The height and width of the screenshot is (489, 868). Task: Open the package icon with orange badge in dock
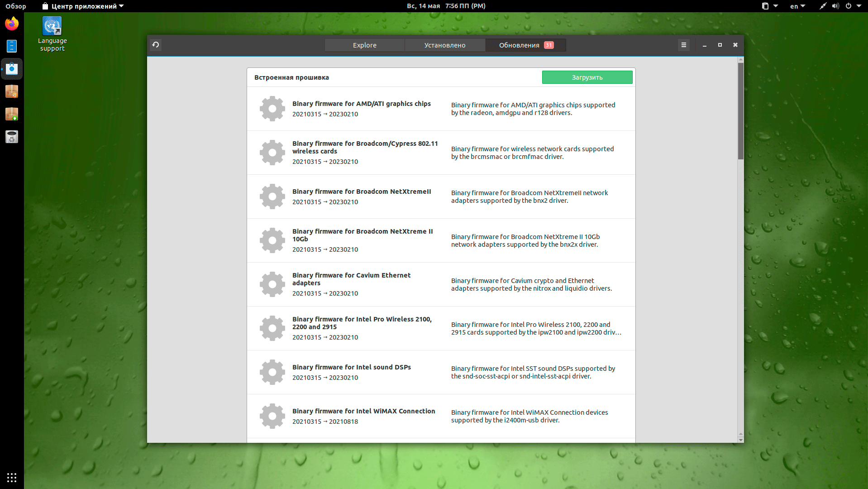pos(12,91)
